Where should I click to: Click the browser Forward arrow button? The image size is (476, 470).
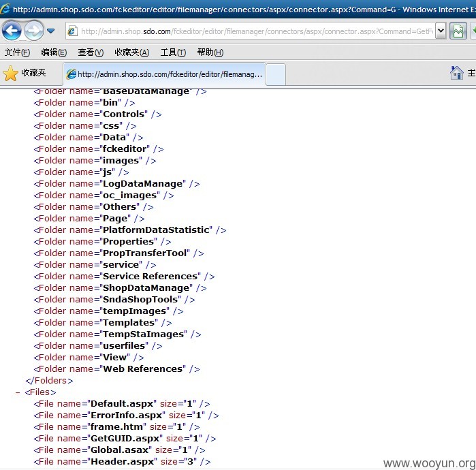click(x=33, y=31)
